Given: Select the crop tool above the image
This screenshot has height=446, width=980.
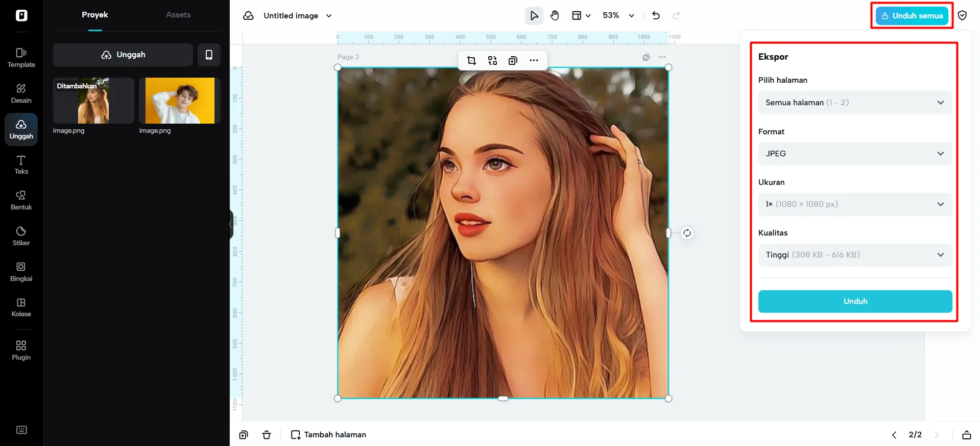Looking at the screenshot, I should (x=471, y=61).
